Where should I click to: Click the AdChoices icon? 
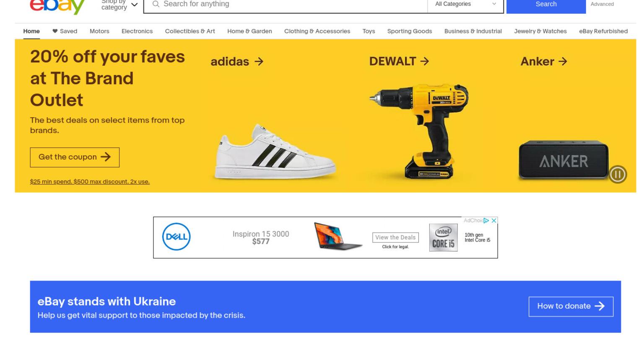click(486, 220)
